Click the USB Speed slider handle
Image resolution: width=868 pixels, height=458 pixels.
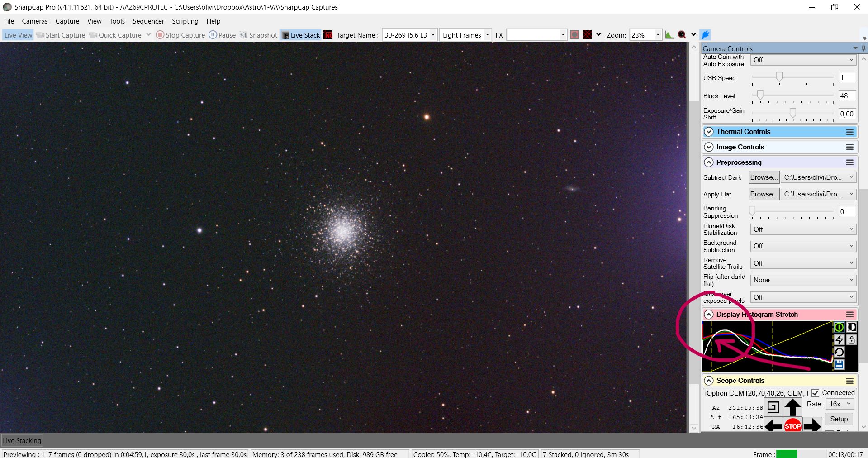[779, 77]
